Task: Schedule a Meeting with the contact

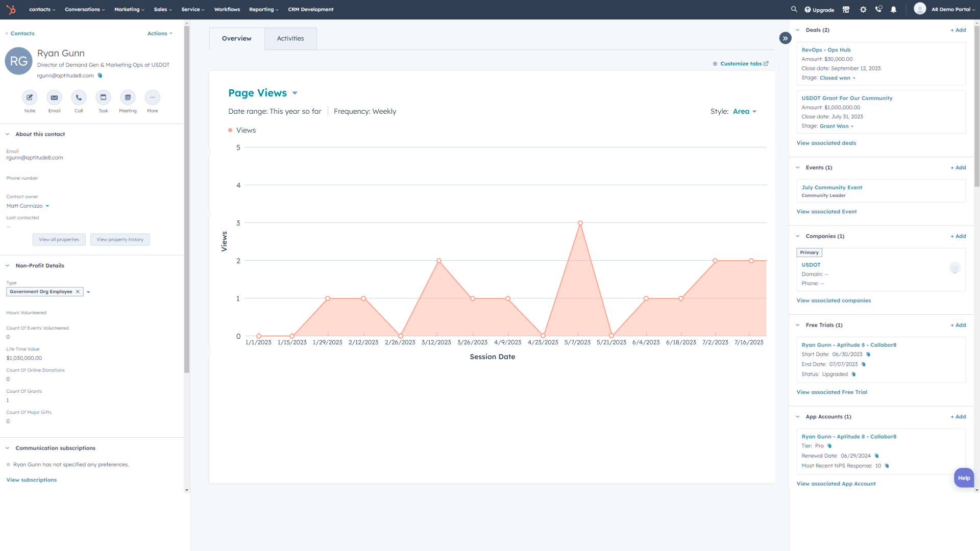Action: [128, 97]
